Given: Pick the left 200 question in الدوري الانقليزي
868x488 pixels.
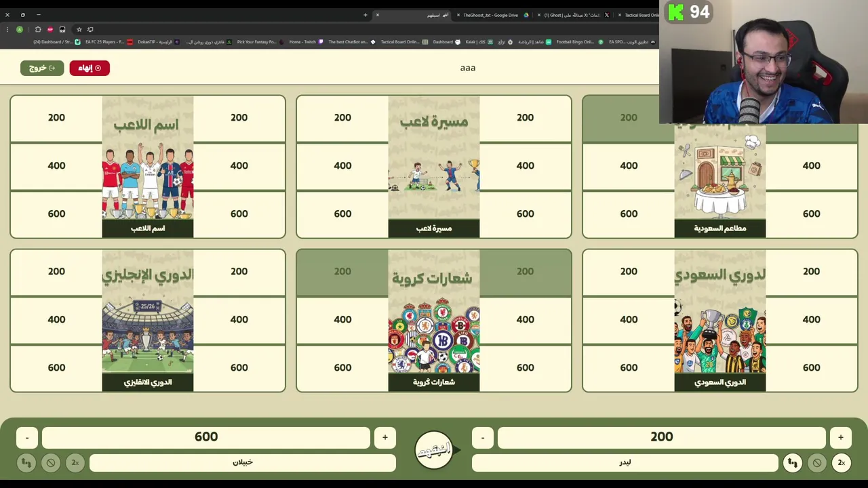Looking at the screenshot, I should (x=56, y=272).
